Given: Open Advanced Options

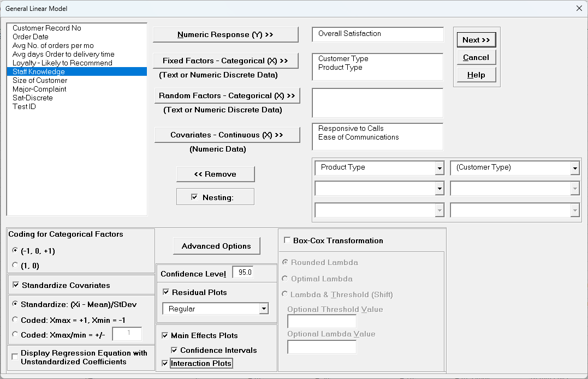Looking at the screenshot, I should [216, 246].
